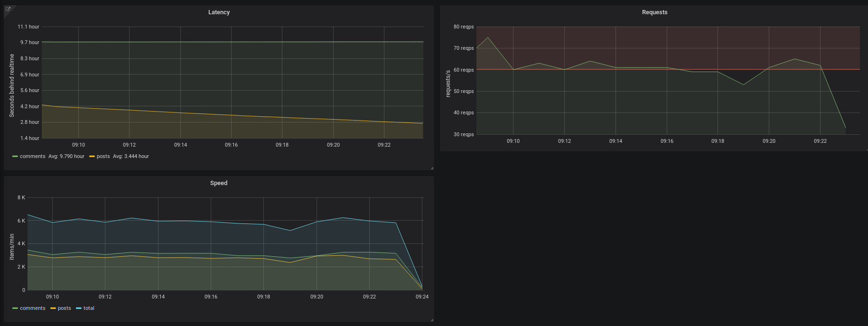Click the Speed panel resize handle corner

(432, 320)
